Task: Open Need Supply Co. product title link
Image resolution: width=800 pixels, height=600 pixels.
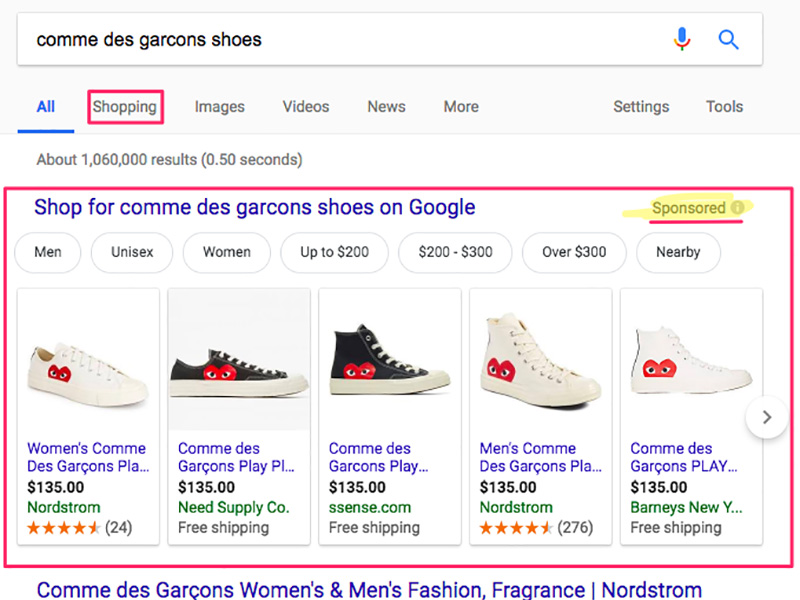Action: pyautogui.click(x=236, y=457)
